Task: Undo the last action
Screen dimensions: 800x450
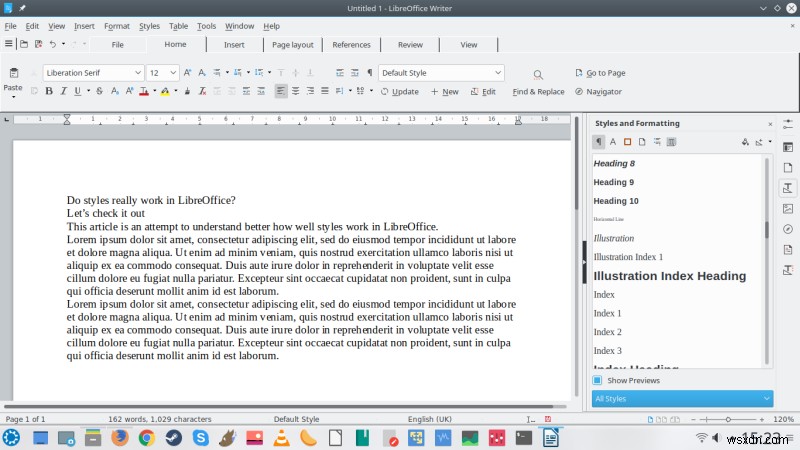Action: click(53, 44)
